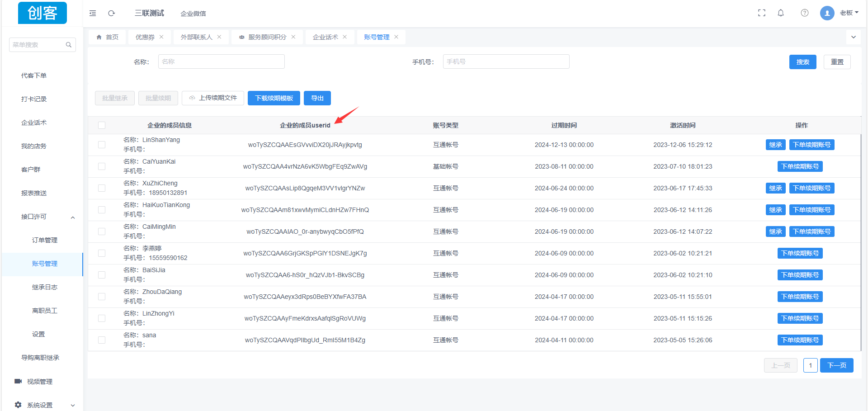Open the notifications bell
This screenshot has width=868, height=411.
coord(781,13)
